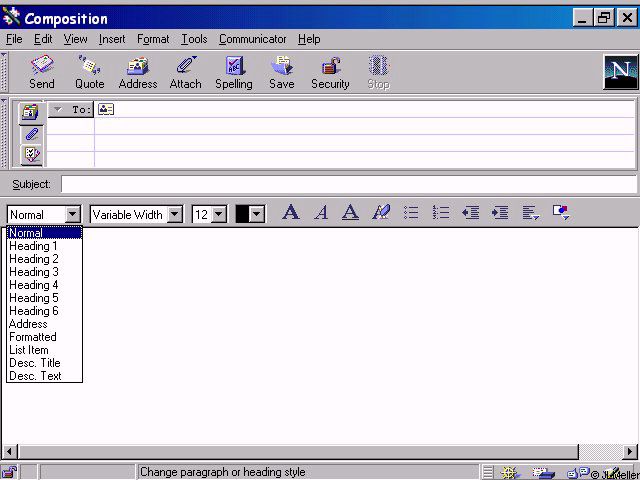Screen dimensions: 640x480
Task: Open the Edit menu
Action: 43,39
